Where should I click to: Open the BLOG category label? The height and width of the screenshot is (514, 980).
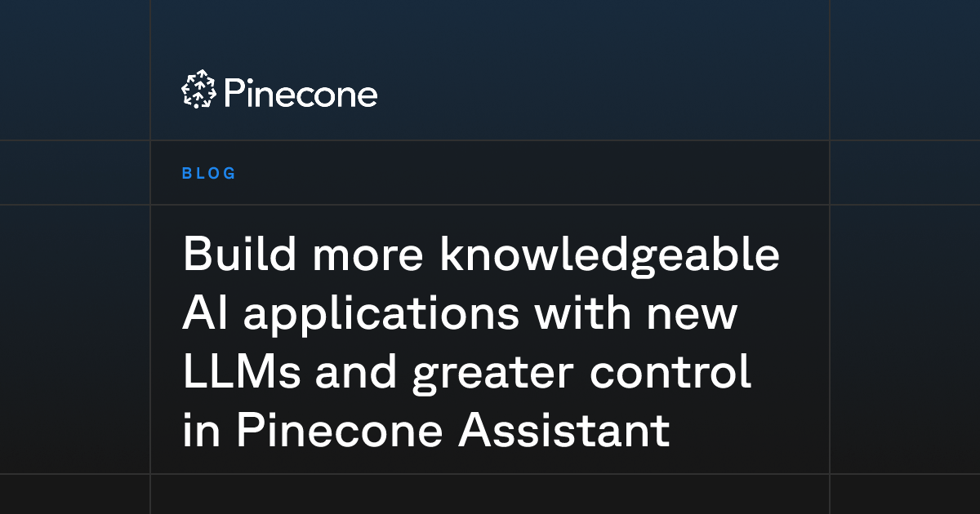point(209,173)
